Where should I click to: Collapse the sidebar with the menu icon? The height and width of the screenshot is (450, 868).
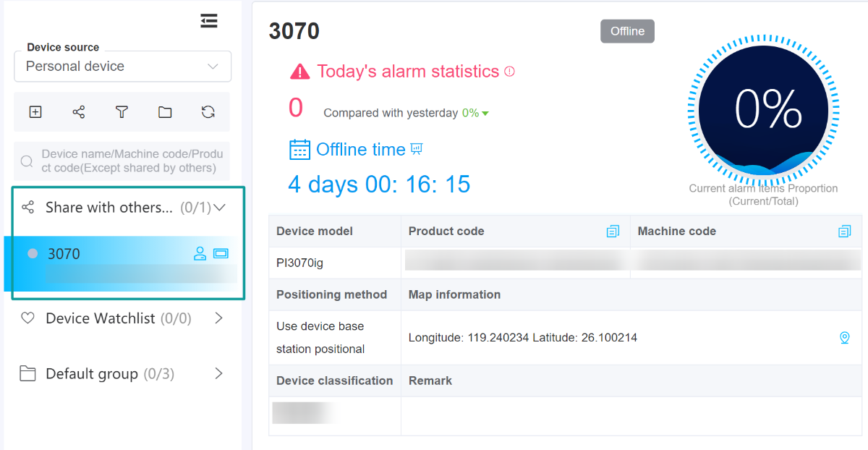click(x=209, y=22)
